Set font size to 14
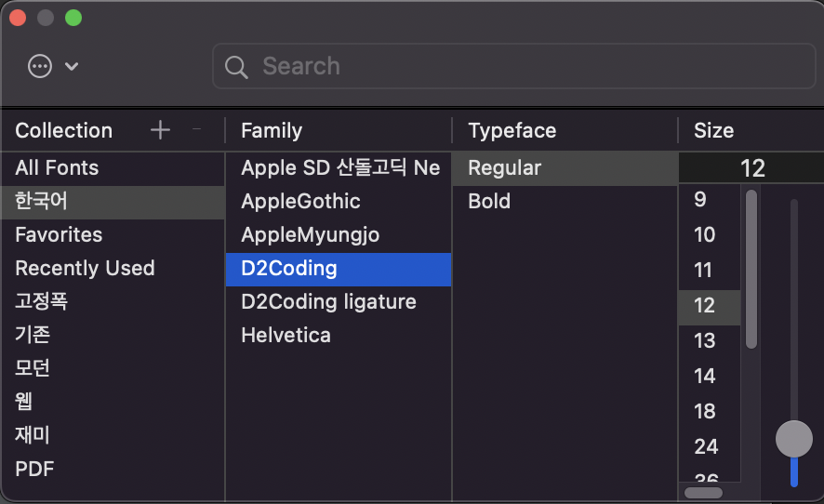The height and width of the screenshot is (504, 824). pyautogui.click(x=710, y=377)
